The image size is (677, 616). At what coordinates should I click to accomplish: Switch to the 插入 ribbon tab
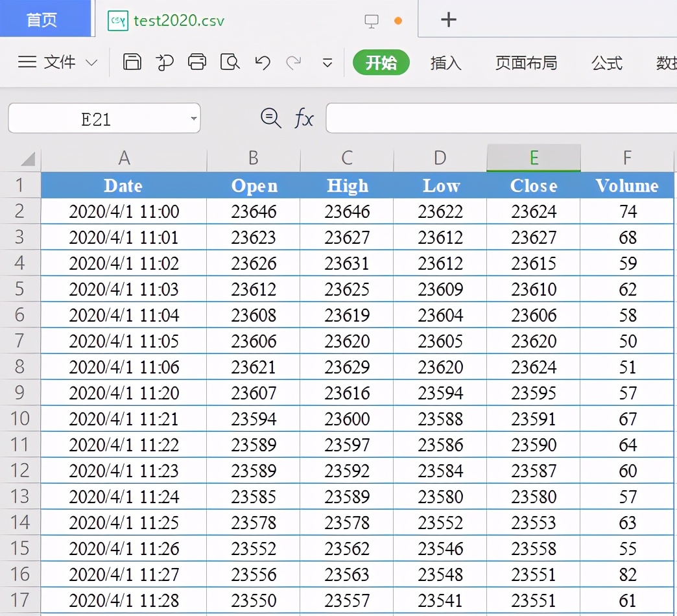[445, 63]
